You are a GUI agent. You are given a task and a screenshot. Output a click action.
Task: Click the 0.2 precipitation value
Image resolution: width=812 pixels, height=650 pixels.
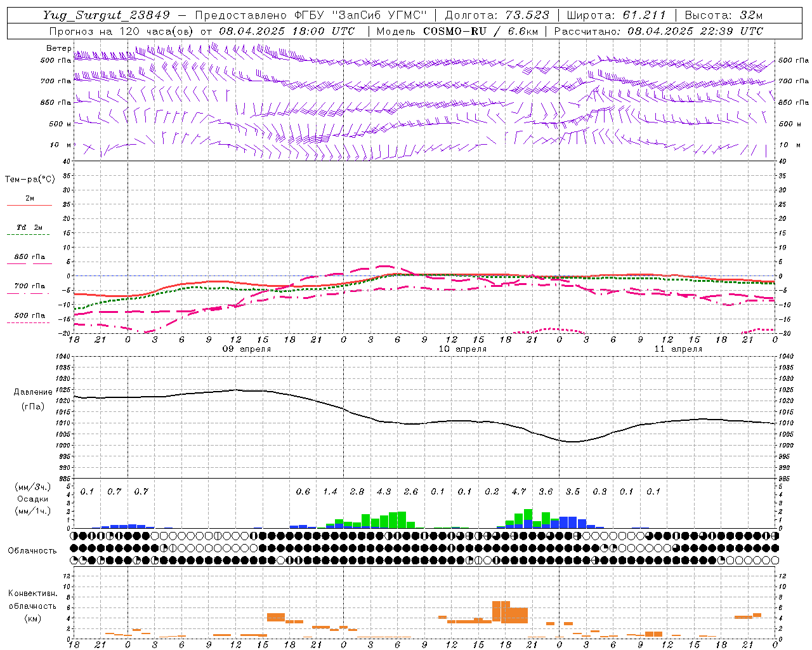pyautogui.click(x=492, y=492)
